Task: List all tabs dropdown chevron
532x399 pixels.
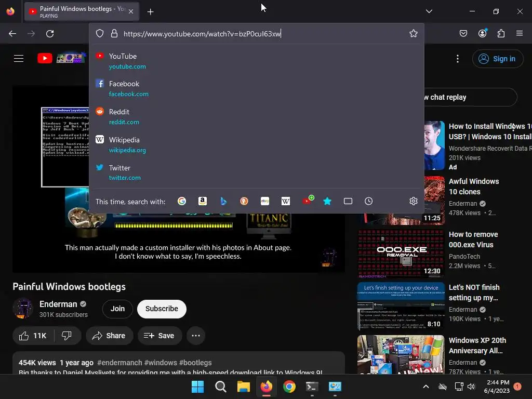Action: pyautogui.click(x=429, y=11)
